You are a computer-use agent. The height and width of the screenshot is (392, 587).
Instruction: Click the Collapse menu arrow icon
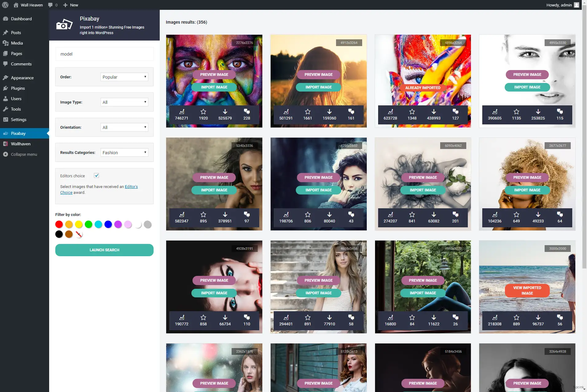(6, 154)
